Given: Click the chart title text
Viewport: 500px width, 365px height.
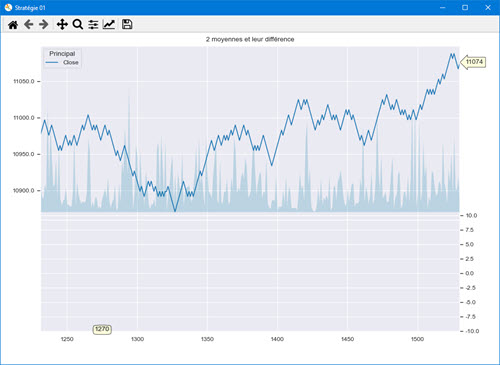Looking at the screenshot, I should coord(250,39).
